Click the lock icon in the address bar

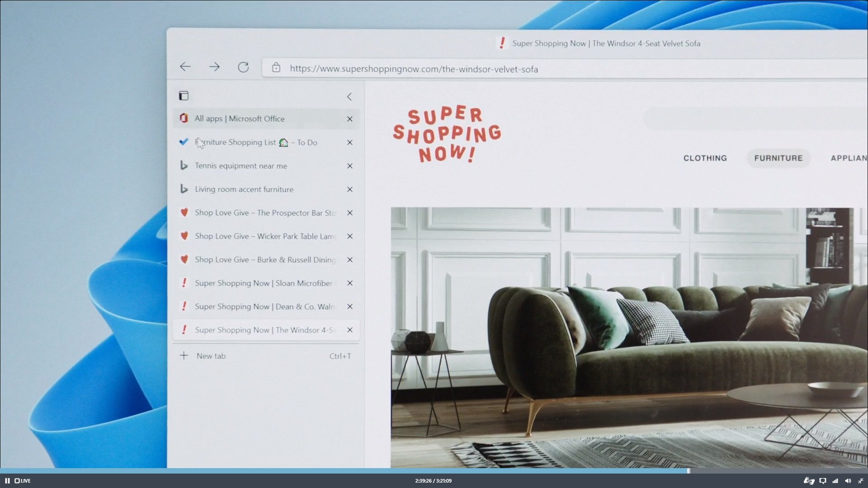pyautogui.click(x=276, y=68)
